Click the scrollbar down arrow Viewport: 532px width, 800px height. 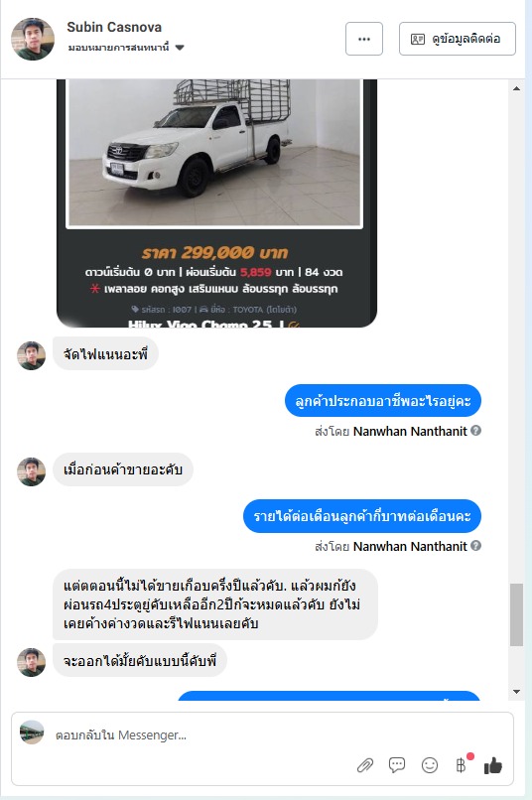coord(516,692)
